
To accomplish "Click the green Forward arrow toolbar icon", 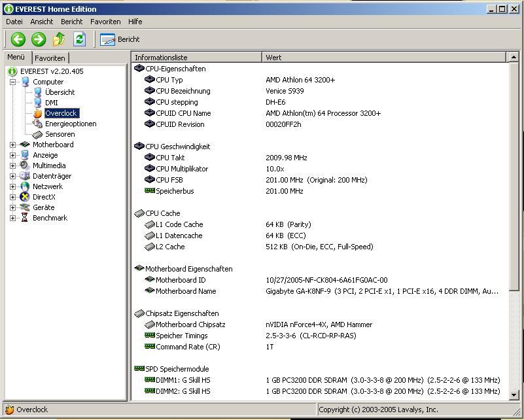I will click(39, 39).
